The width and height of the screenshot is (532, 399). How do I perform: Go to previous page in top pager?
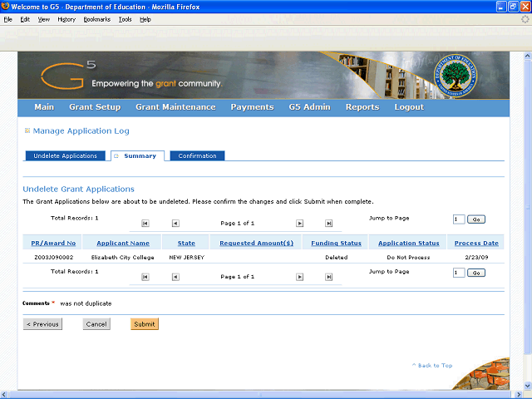pyautogui.click(x=175, y=224)
